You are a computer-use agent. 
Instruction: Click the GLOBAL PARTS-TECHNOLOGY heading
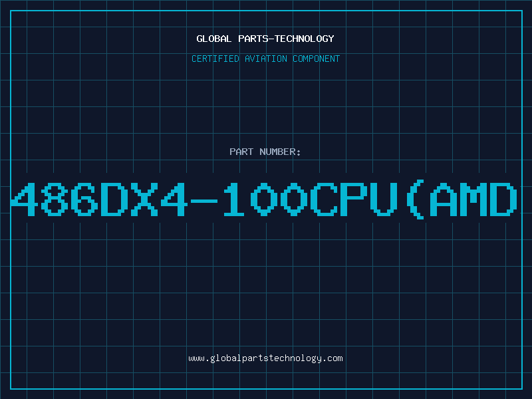point(265,39)
